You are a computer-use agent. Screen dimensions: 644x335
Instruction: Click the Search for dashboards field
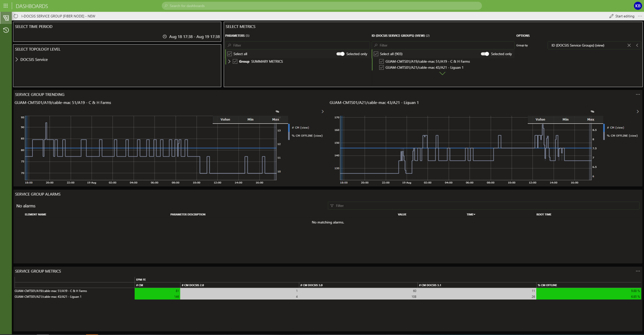click(321, 6)
